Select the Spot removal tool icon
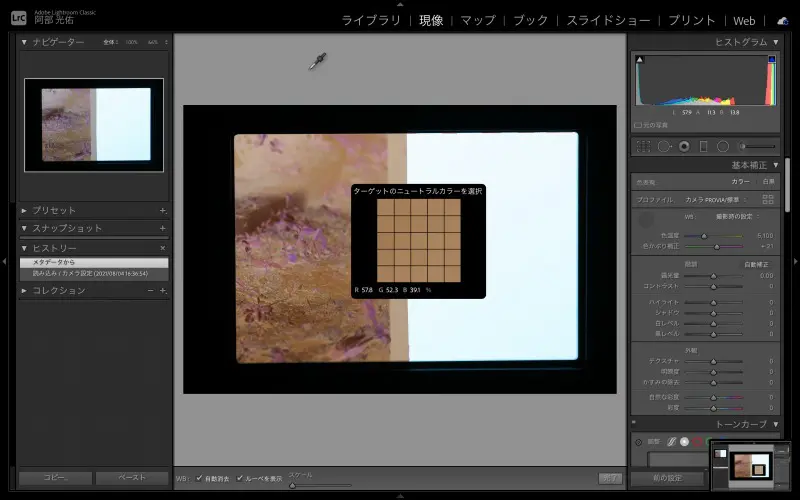The height and width of the screenshot is (500, 800). point(664,146)
